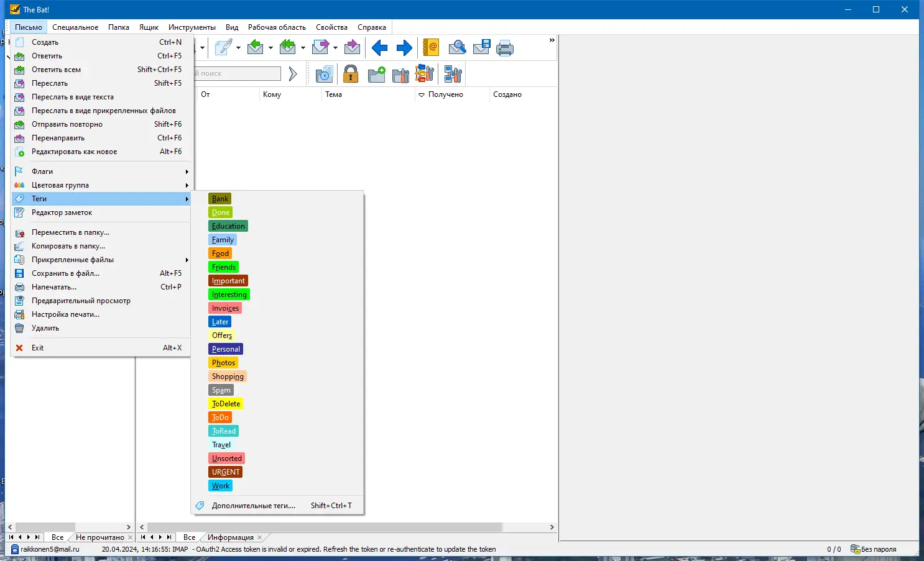Open the folder tree tools icon
Screen dimensions: 924x561
(425, 74)
